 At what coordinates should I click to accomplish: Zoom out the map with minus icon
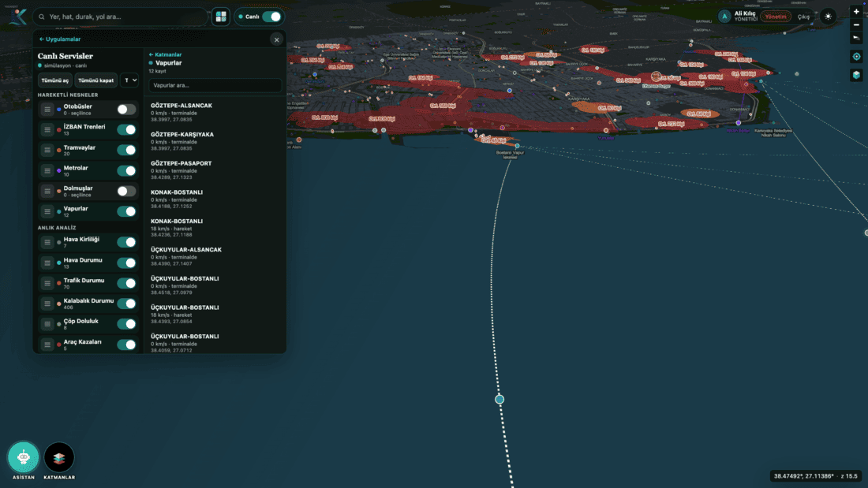coord(856,25)
